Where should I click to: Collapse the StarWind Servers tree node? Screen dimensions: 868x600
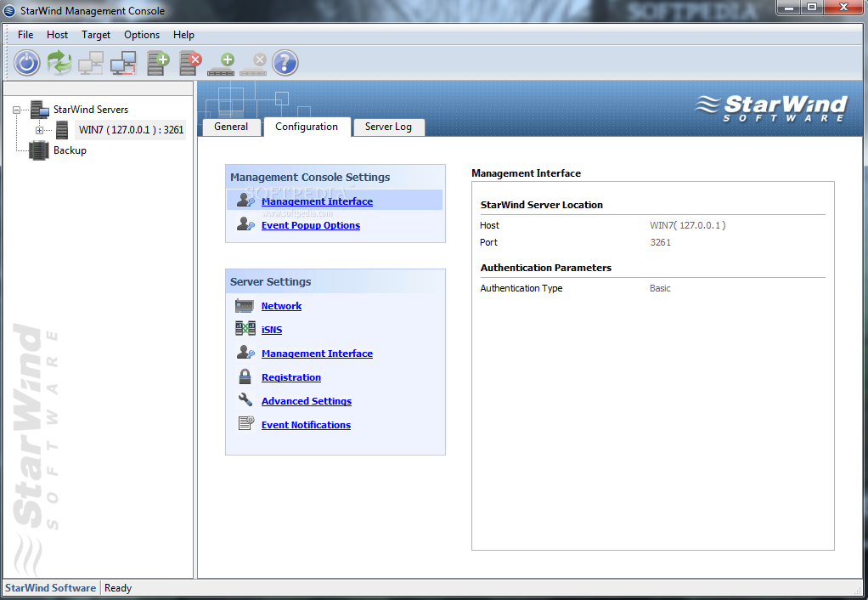click(x=17, y=110)
